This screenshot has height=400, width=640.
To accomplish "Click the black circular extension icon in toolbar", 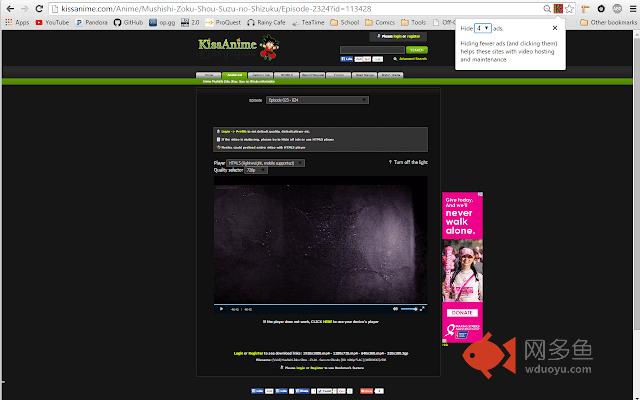I will [601, 9].
